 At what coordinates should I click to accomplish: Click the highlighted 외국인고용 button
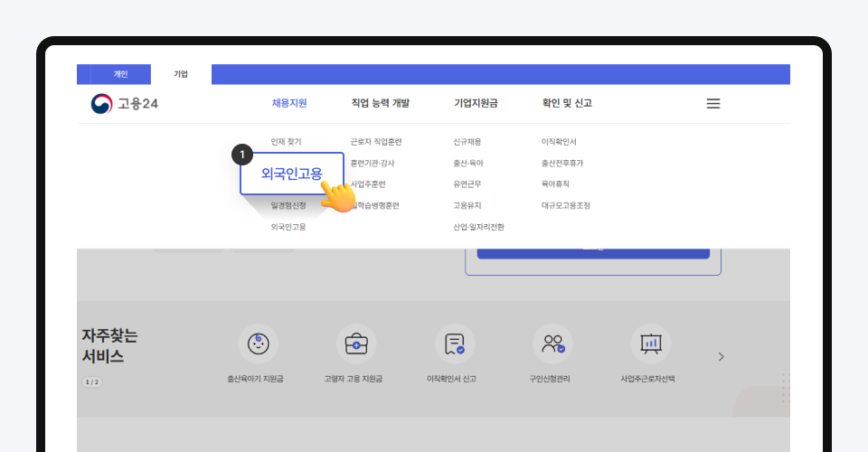[291, 174]
